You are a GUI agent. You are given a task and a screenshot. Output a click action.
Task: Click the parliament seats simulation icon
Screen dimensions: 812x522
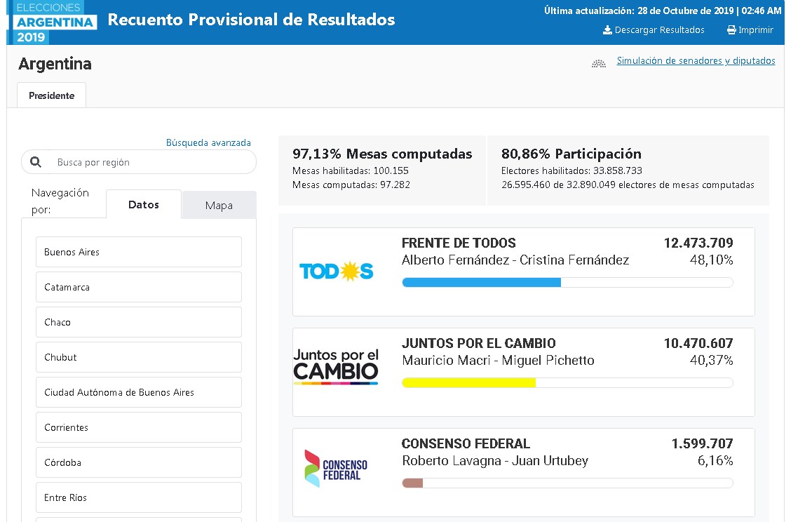[598, 63]
